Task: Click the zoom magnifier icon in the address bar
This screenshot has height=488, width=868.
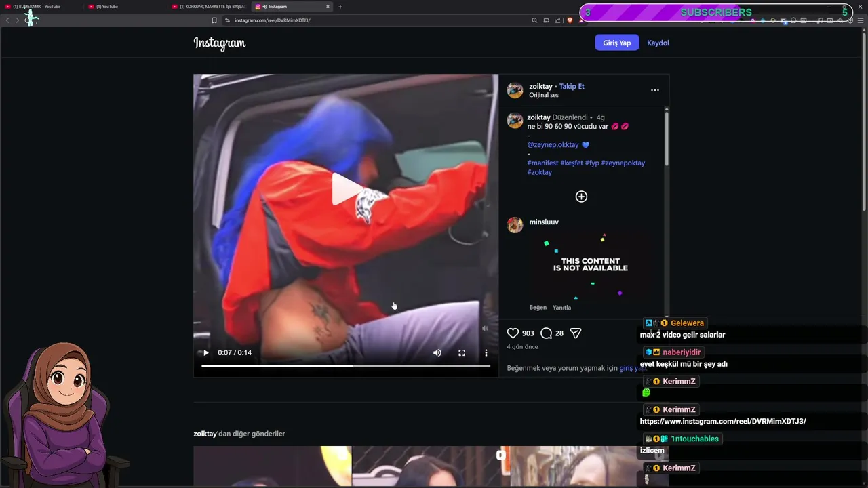Action: 534,20
